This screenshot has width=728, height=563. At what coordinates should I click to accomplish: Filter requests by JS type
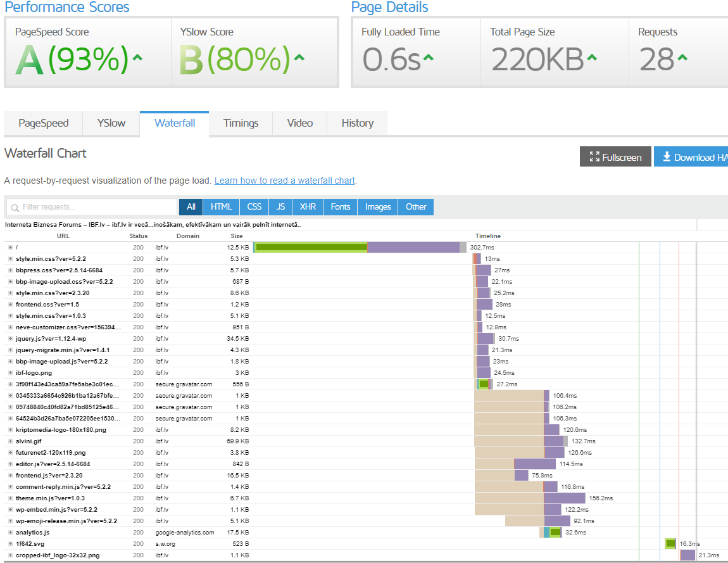click(280, 207)
